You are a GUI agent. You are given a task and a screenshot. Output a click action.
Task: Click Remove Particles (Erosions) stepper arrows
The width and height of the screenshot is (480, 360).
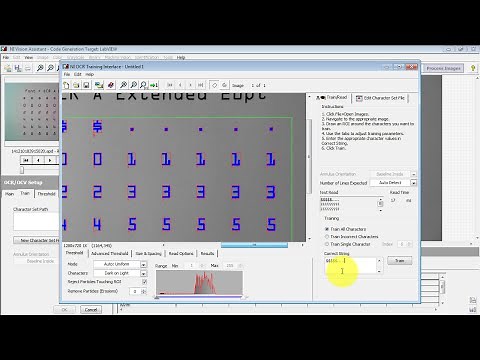(144, 292)
